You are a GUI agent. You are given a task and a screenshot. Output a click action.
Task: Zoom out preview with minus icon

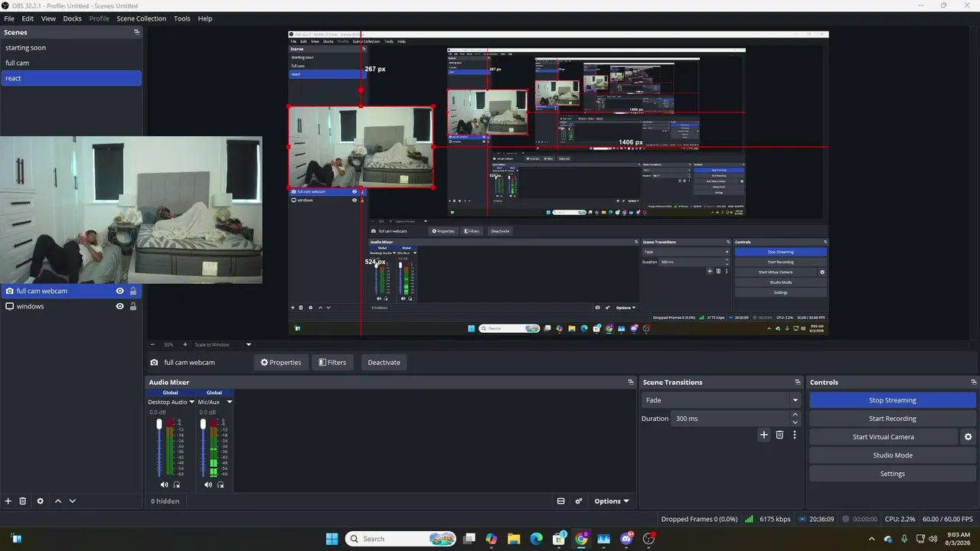(152, 344)
